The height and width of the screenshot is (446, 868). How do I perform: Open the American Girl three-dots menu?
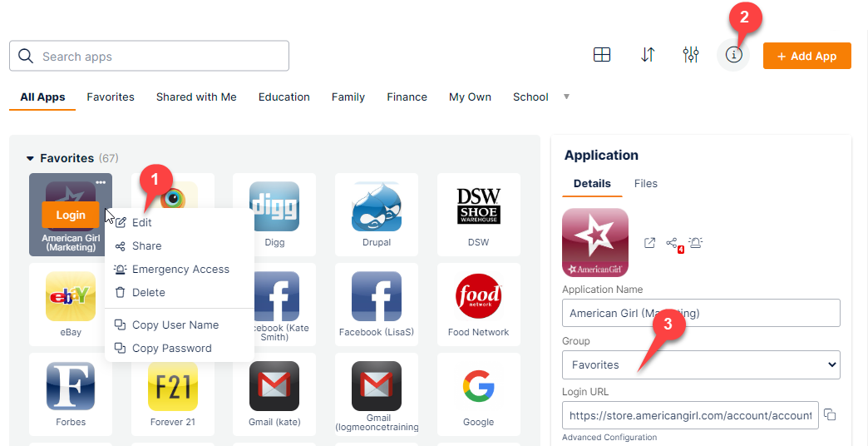(101, 182)
